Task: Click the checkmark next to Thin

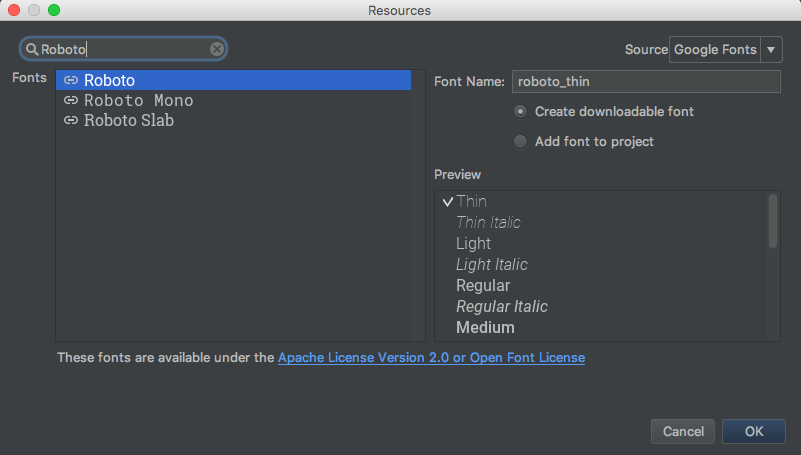Action: [447, 201]
